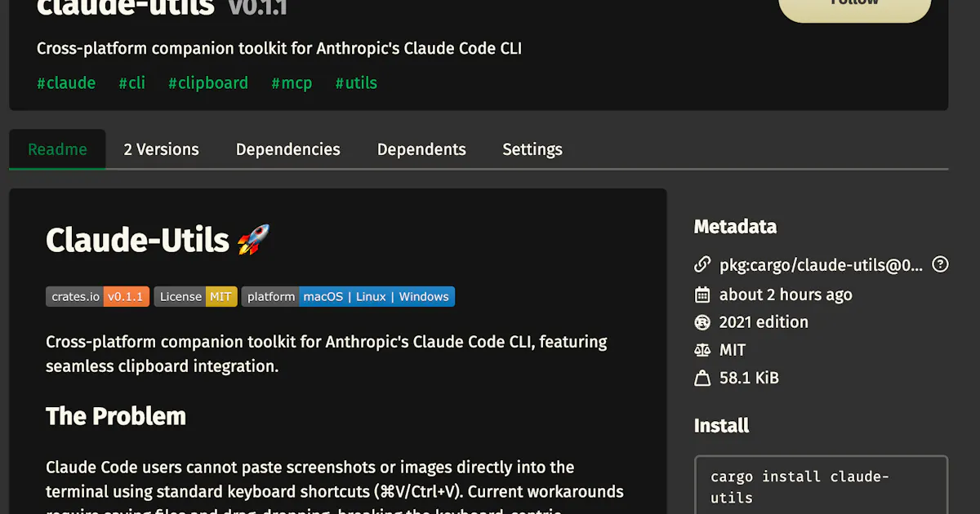
Task: Click the platform macOS Linux Windows badge
Action: tap(348, 296)
